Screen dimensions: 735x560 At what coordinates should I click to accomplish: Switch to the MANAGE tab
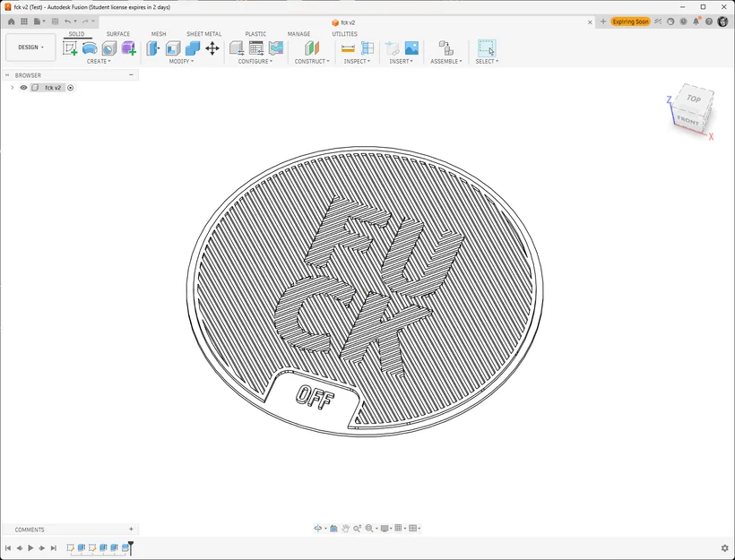[298, 34]
